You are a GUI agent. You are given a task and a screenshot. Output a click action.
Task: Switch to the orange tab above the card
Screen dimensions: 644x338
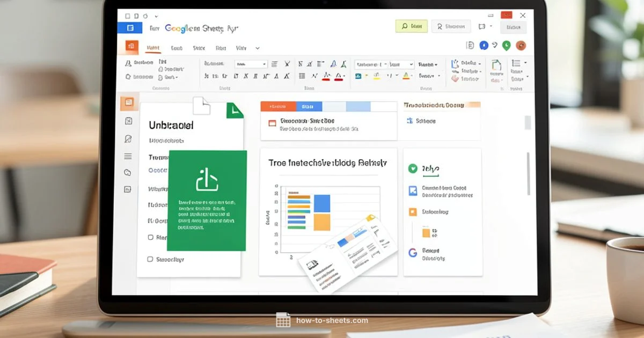pyautogui.click(x=277, y=107)
